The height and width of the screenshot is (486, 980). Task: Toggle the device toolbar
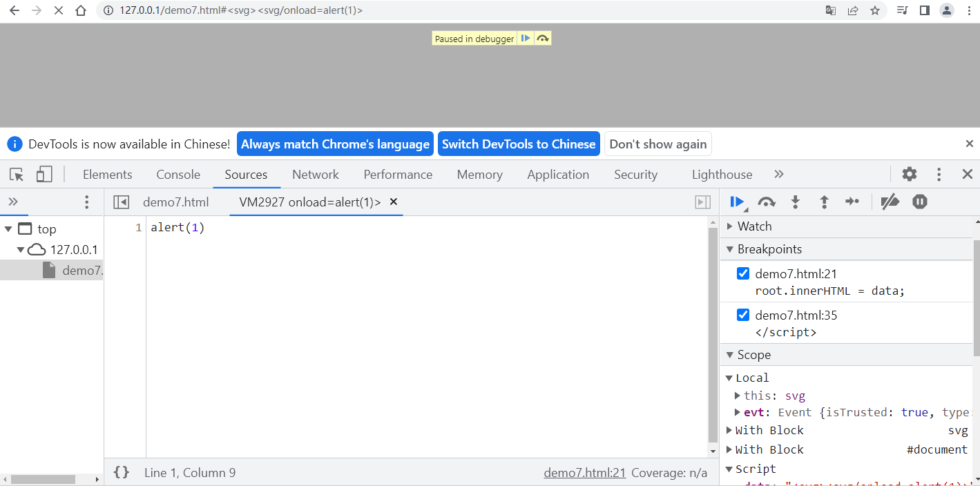44,175
